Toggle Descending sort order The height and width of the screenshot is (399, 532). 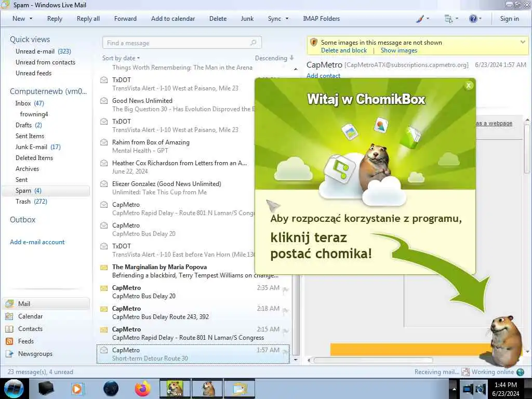coord(274,58)
